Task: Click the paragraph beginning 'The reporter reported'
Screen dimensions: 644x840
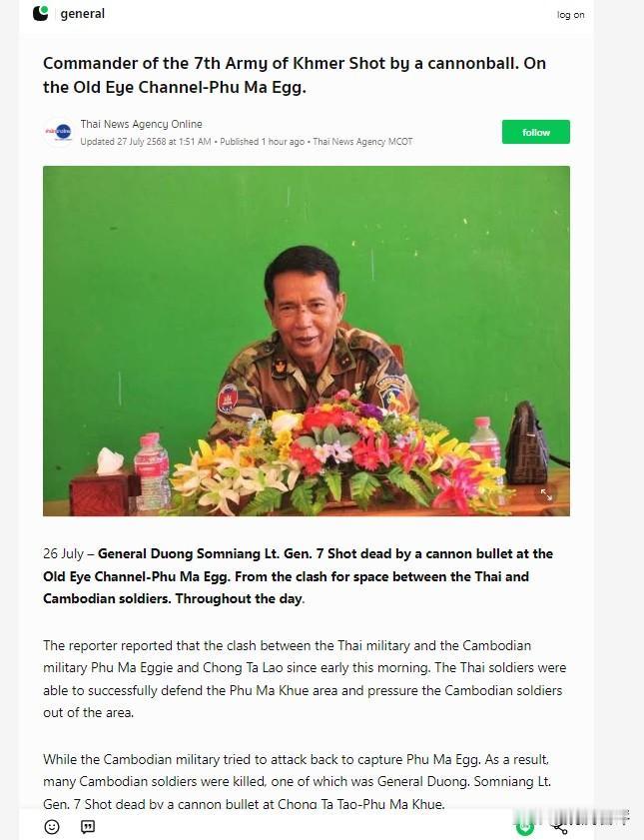Action: click(x=305, y=679)
